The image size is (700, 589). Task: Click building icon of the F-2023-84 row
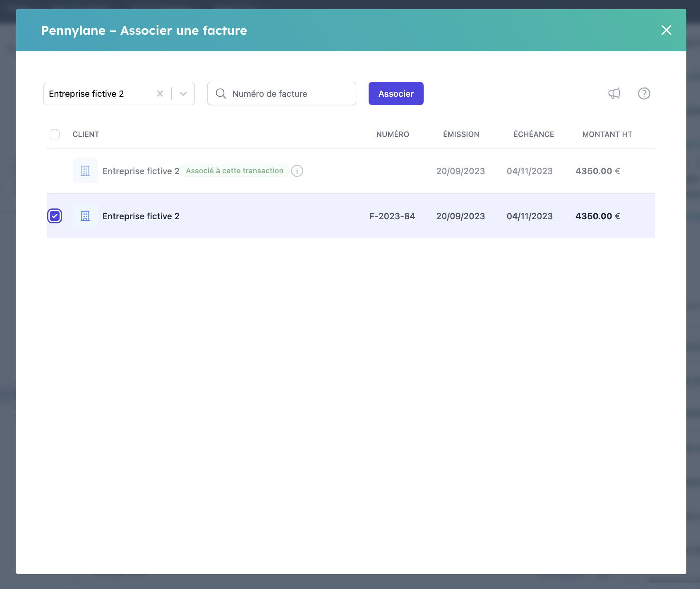click(85, 216)
